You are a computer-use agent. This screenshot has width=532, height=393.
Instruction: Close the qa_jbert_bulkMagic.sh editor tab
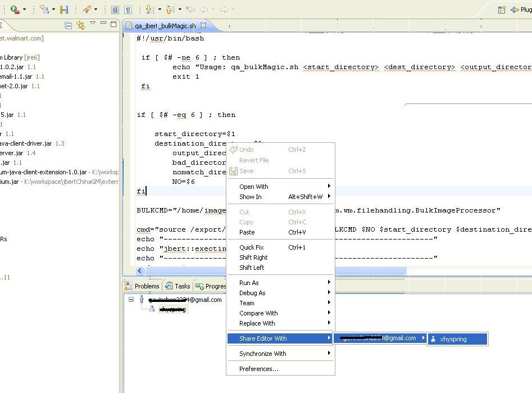[x=204, y=25]
